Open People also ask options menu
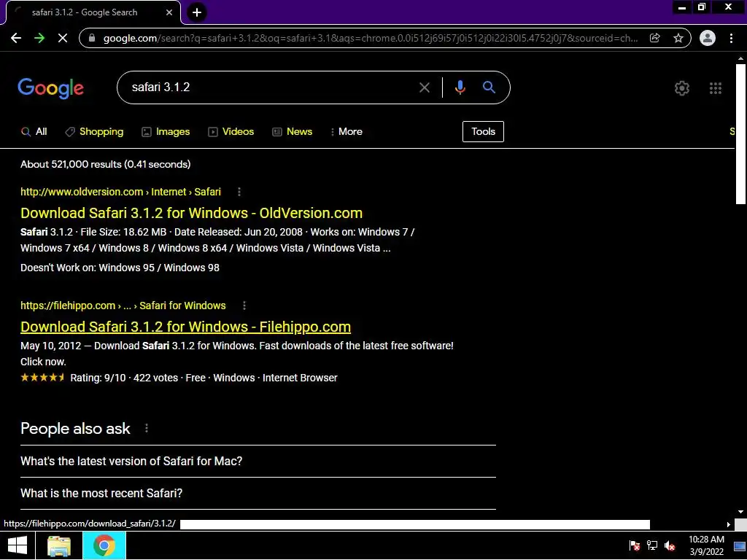 147,429
